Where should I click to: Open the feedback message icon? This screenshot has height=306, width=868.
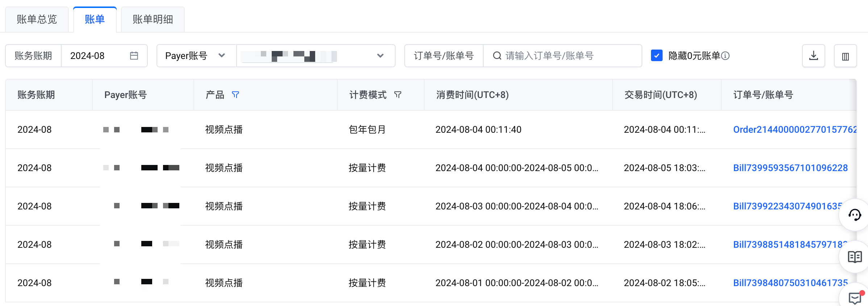(856, 297)
